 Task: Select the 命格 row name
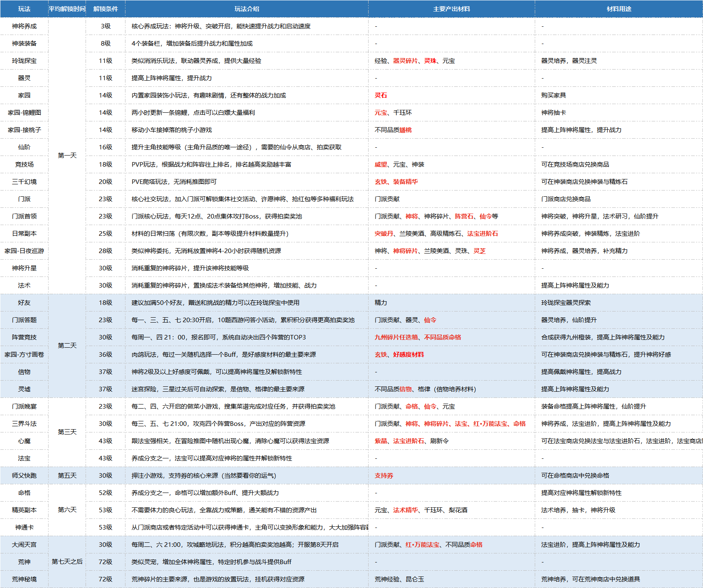[24, 493]
